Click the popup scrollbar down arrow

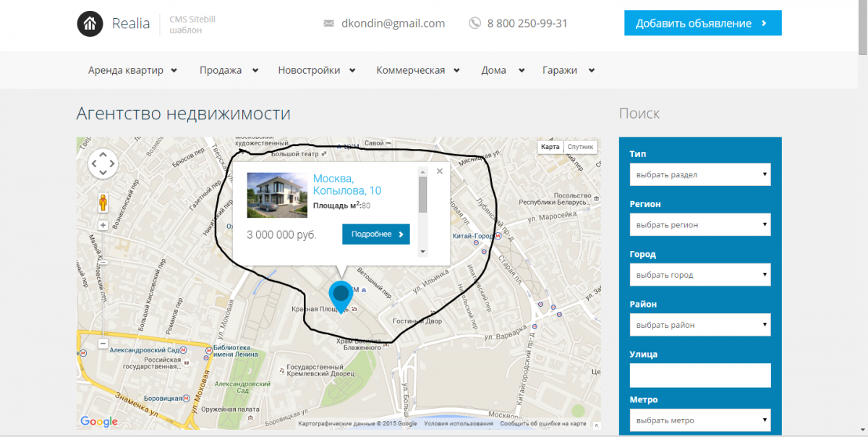(423, 251)
